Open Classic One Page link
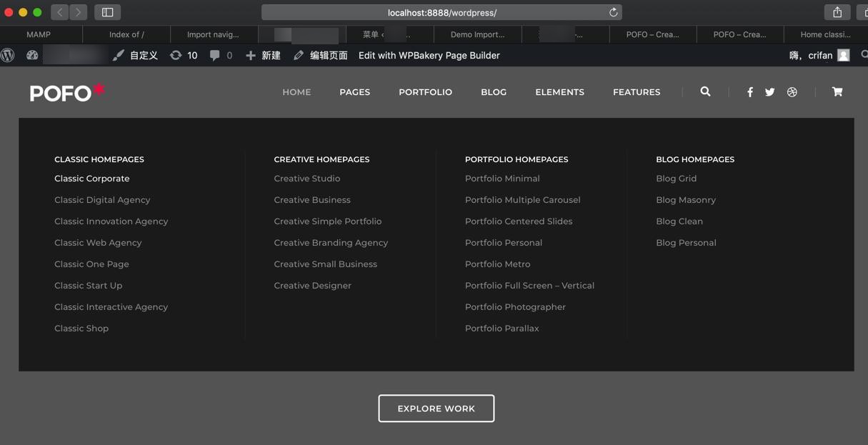 click(91, 264)
